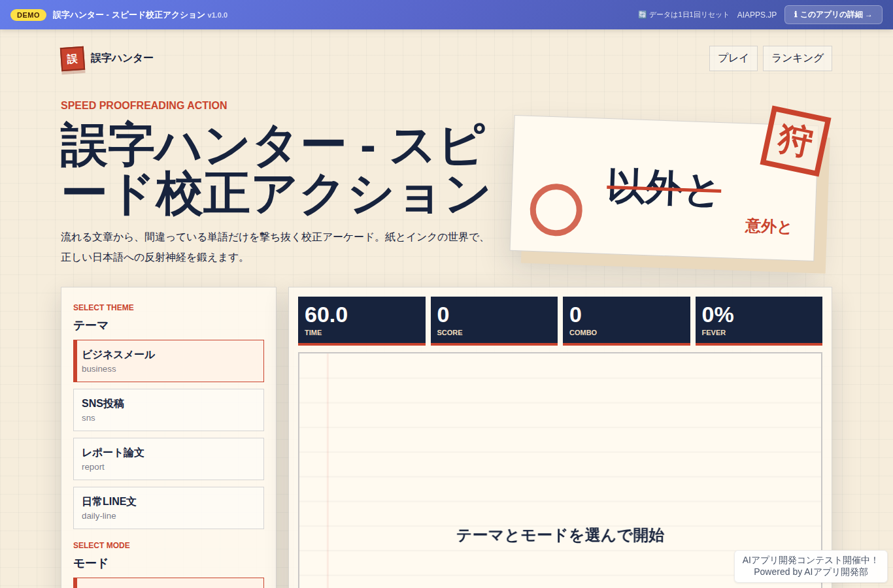The height and width of the screenshot is (588, 893).
Task: Select the 日常LINE文 theme
Action: tap(169, 508)
